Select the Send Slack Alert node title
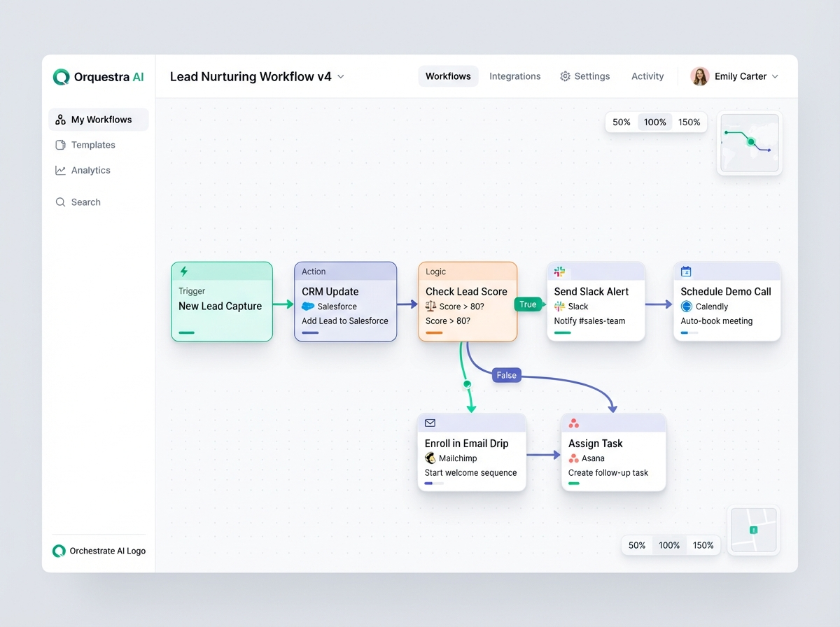Viewport: 840px width, 627px height. click(591, 292)
